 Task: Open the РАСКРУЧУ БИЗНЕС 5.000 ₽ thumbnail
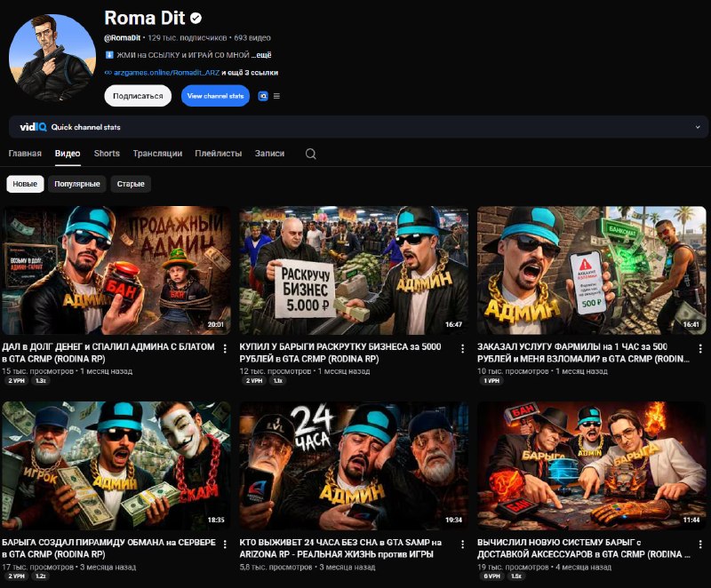354,270
